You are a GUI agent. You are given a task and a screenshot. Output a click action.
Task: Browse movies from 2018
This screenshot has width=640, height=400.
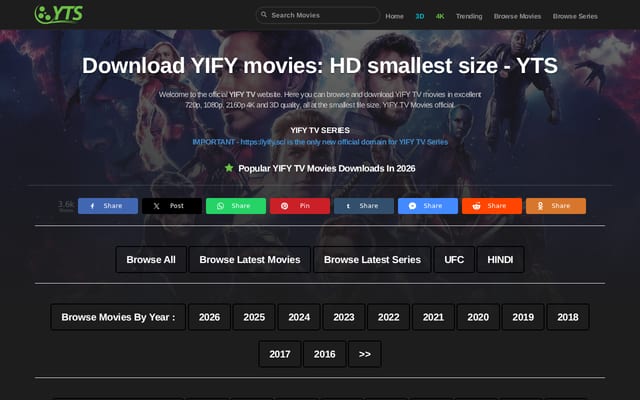click(x=568, y=317)
